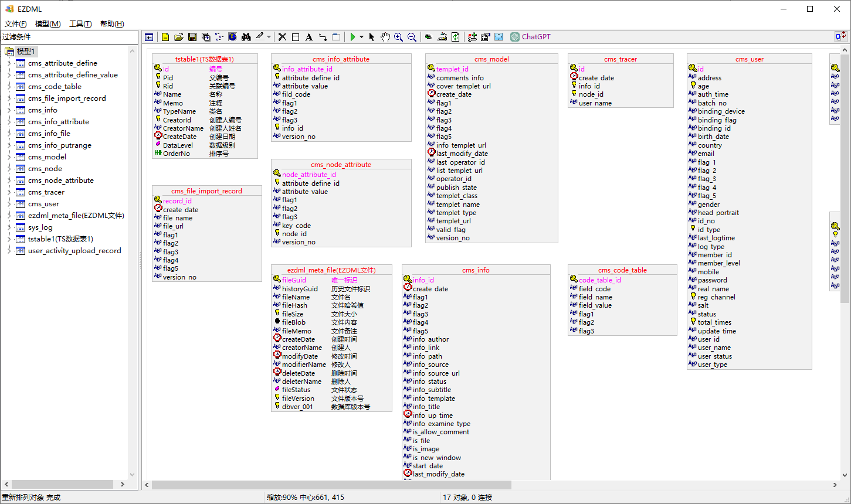Click the green plus add icon
Viewport: 851px width, 504px height.
tap(472, 37)
